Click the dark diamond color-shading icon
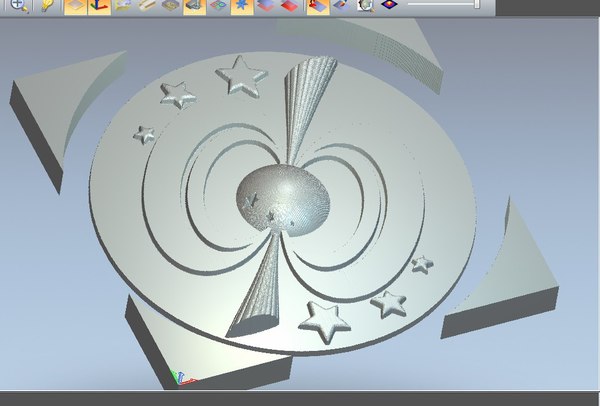This screenshot has width=600, height=406. click(389, 6)
